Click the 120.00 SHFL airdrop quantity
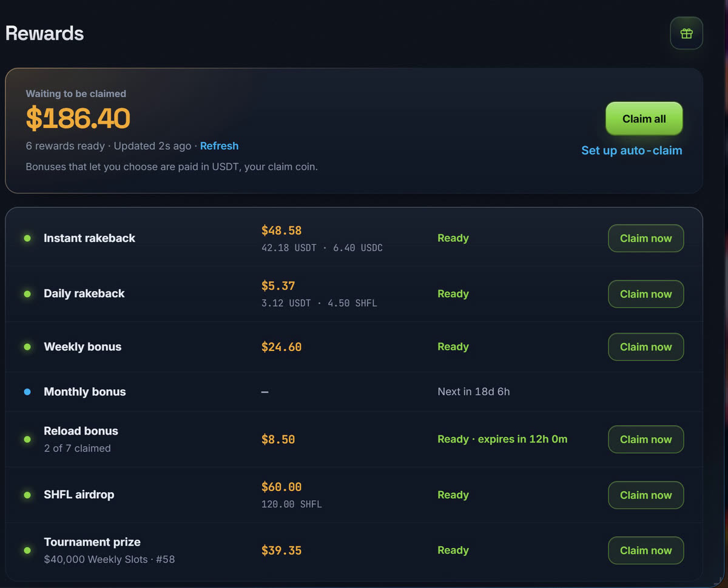728x588 pixels. pos(292,504)
